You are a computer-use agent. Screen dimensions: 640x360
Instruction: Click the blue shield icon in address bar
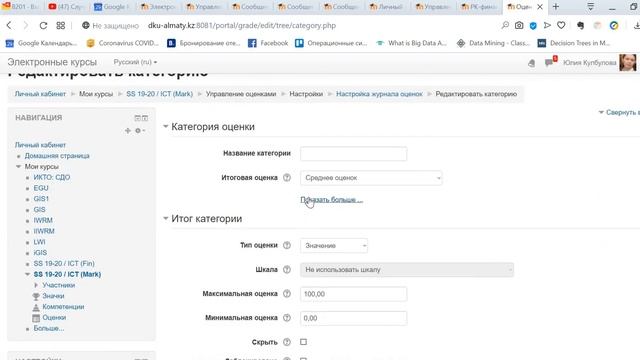533,25
